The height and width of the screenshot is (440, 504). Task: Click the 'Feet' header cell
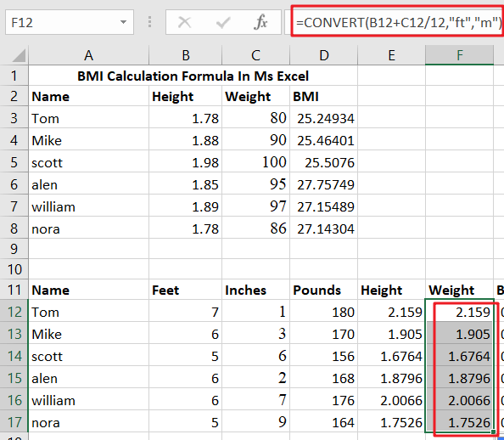[186, 290]
